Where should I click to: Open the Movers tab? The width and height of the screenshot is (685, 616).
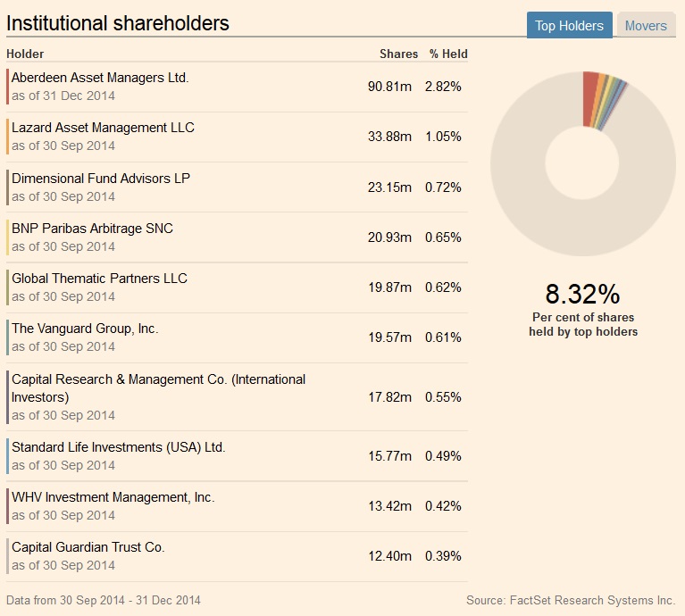click(646, 26)
